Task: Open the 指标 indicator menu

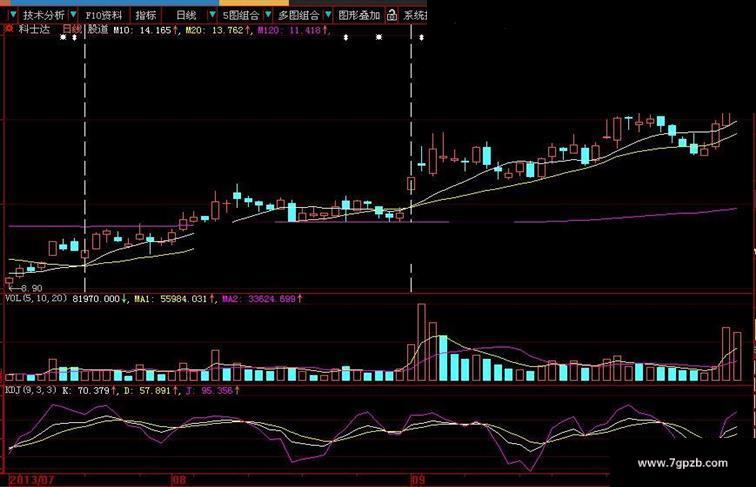Action: 146,15
